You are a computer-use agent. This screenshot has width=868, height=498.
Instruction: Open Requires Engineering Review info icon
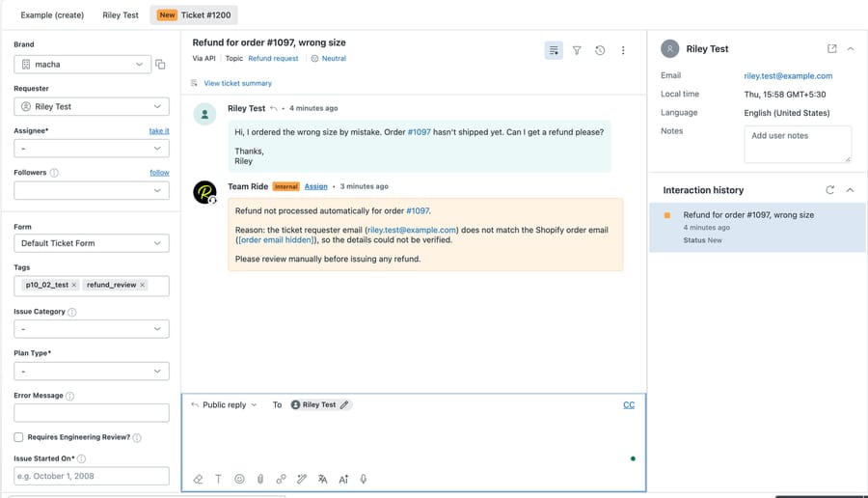click(137, 437)
